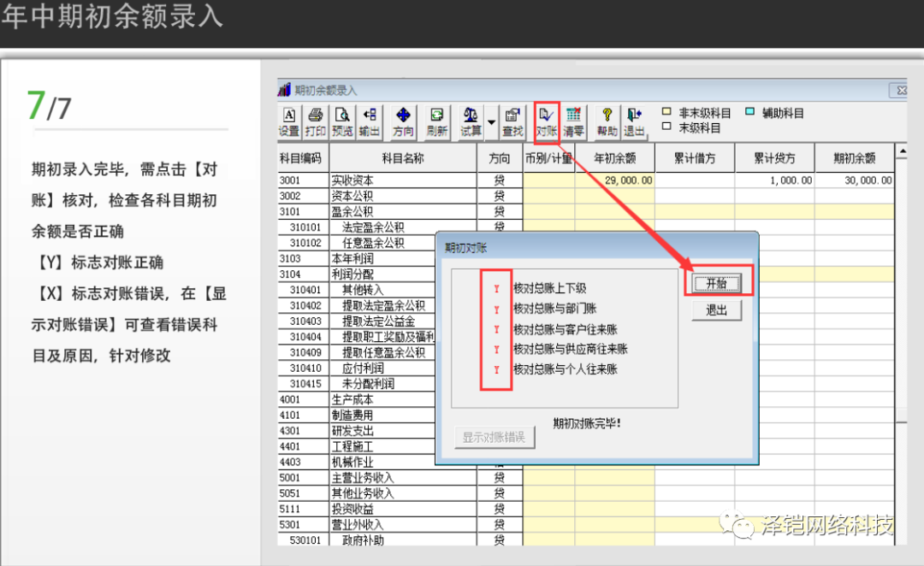The width and height of the screenshot is (924, 566).
Task: Click the 输出 (Export) toolbar icon
Action: click(370, 121)
